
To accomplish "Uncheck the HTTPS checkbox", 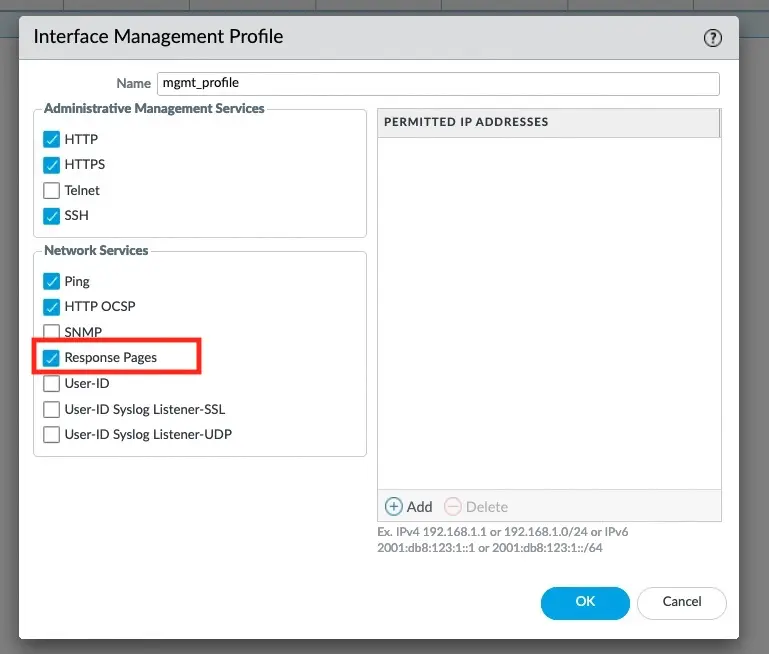I will tap(52, 165).
